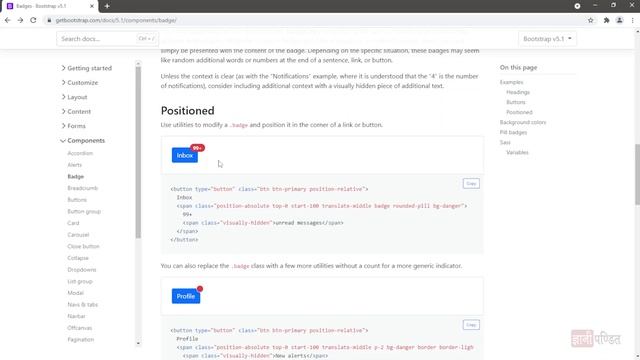Image resolution: width=640 pixels, height=360 pixels.
Task: Open Offcanvas component page
Action: tap(80, 328)
